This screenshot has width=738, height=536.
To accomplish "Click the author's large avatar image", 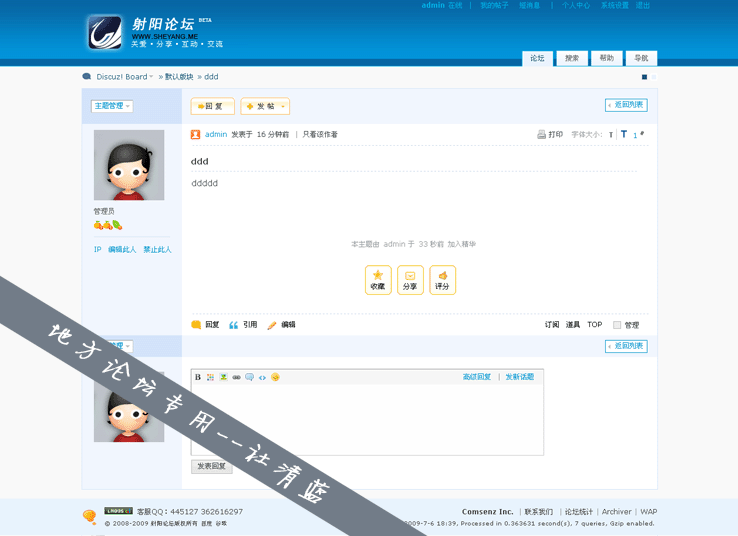I will pos(129,165).
